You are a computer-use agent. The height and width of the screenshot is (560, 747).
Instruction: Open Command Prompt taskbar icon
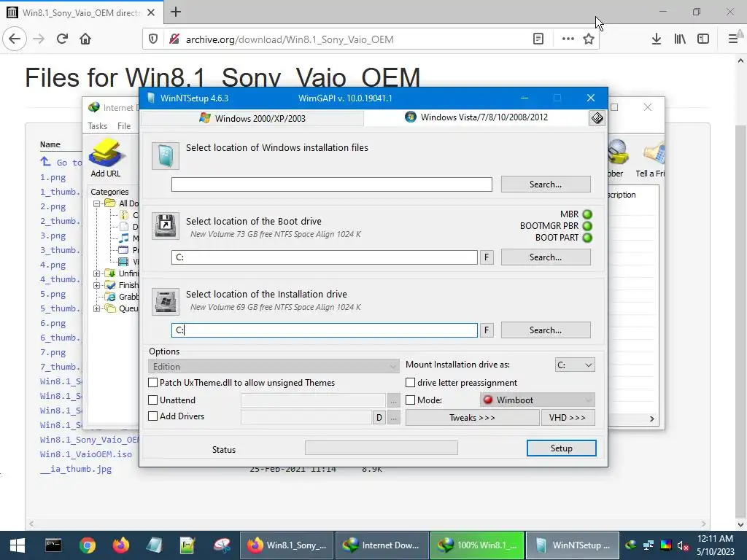tap(53, 545)
